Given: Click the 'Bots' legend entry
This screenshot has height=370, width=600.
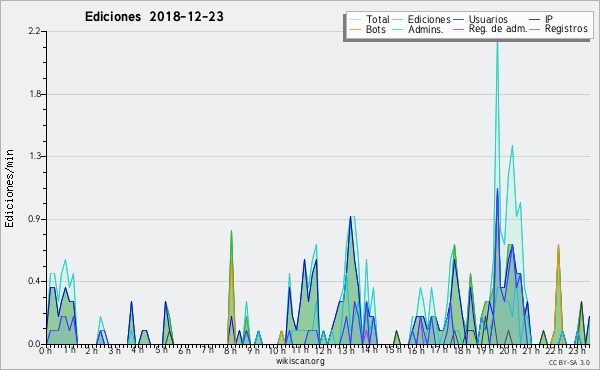Looking at the screenshot, I should click(375, 29).
